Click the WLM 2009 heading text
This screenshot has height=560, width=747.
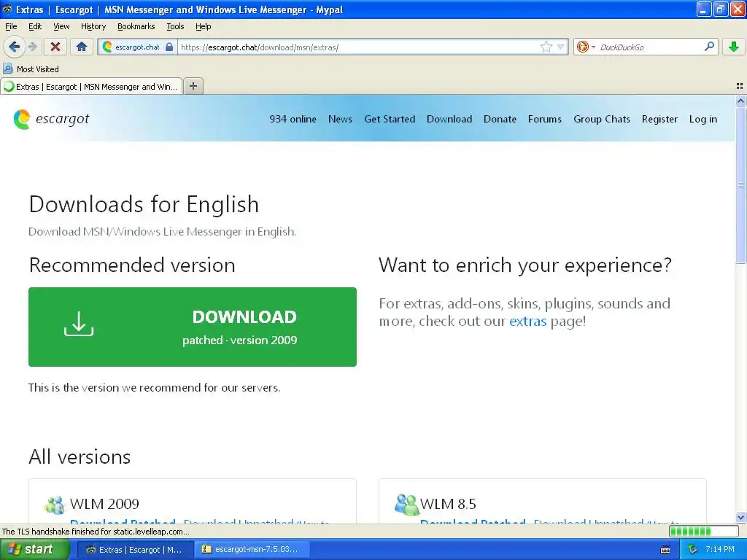pyautogui.click(x=104, y=504)
